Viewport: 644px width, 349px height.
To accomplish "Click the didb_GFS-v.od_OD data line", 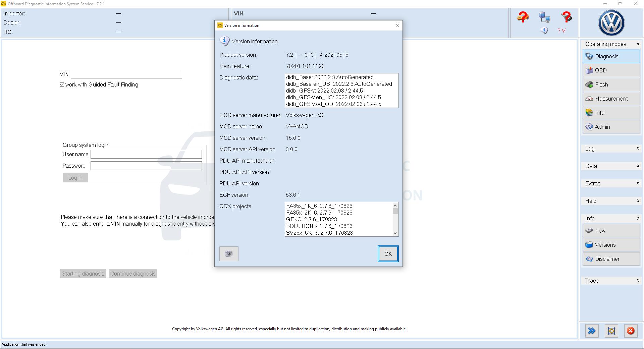I will pyautogui.click(x=334, y=104).
